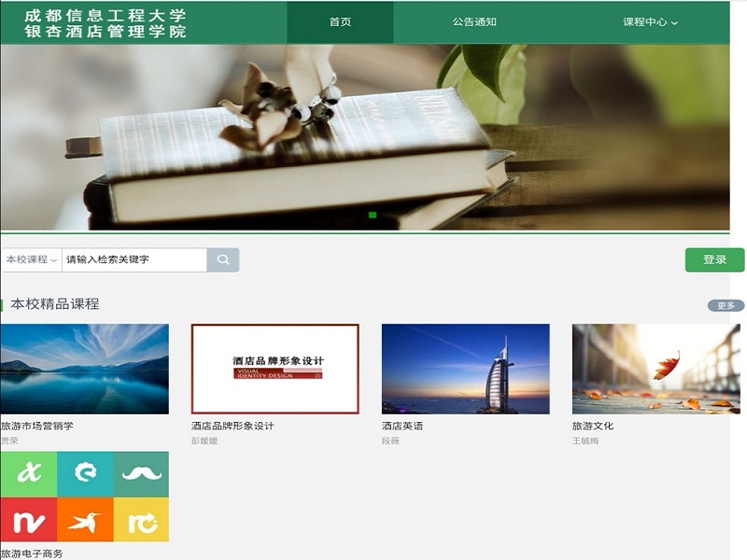747x560 pixels.
Task: Open the 本校课程 search scope dropdown
Action: (31, 259)
